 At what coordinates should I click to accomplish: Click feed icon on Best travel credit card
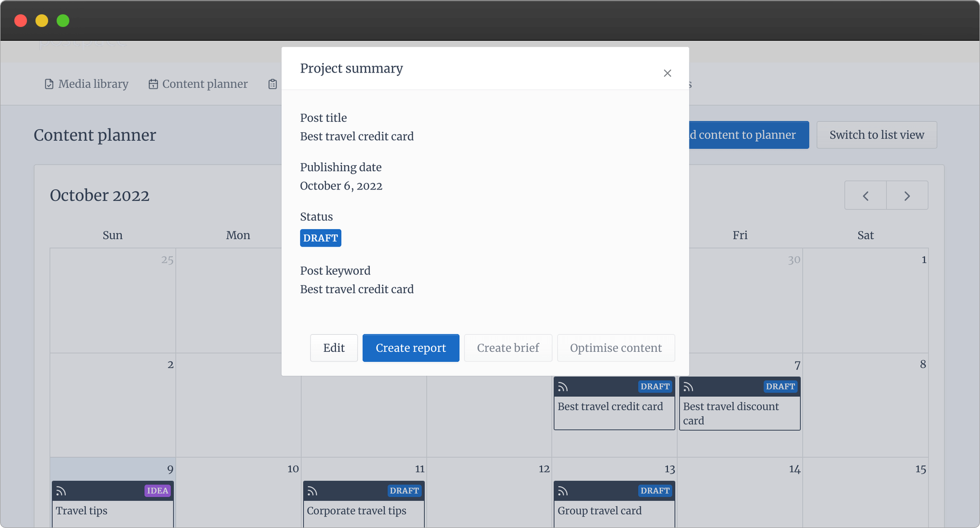click(563, 387)
